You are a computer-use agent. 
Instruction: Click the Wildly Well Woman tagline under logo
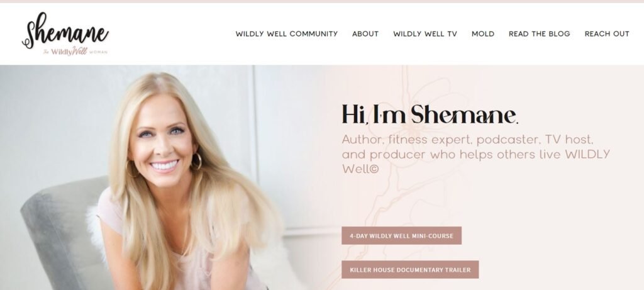(x=75, y=52)
